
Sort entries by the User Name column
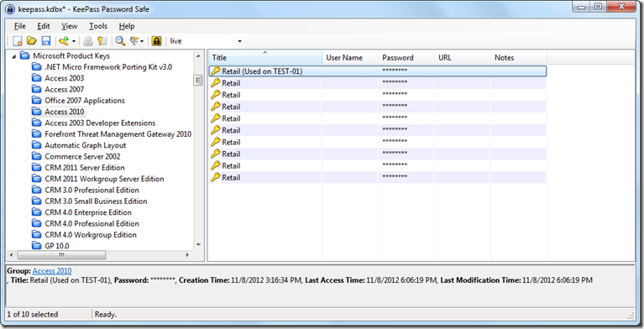tap(350, 58)
